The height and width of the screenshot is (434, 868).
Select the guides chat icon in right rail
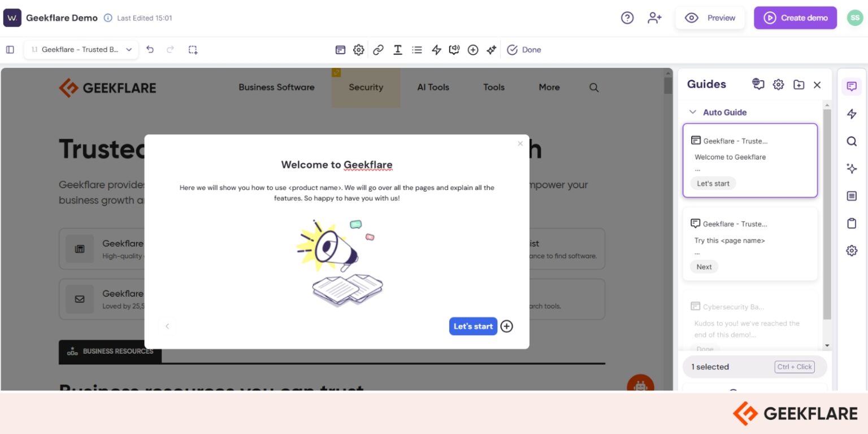coord(852,86)
